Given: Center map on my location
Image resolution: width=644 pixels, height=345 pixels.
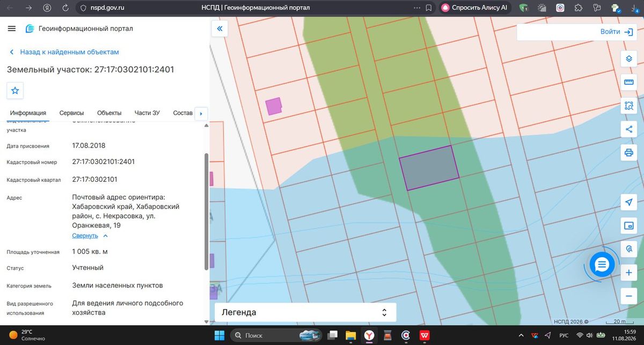Looking at the screenshot, I should [629, 202].
